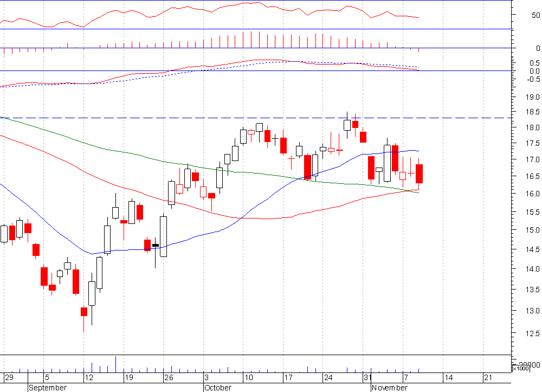Click the price label '15.5' on scale
542x392 pixels.
[x=532, y=212]
